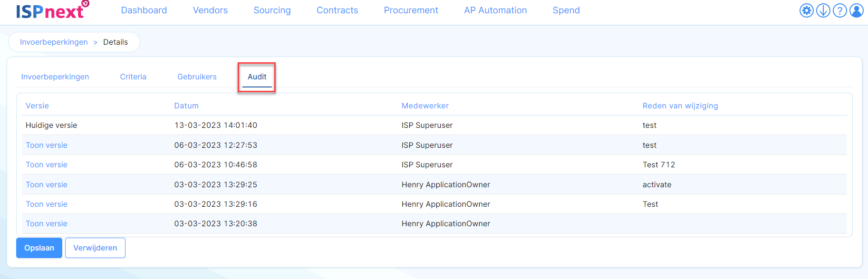Click the Invoerbeperkingen breadcrumb link
The width and height of the screenshot is (868, 279).
54,42
